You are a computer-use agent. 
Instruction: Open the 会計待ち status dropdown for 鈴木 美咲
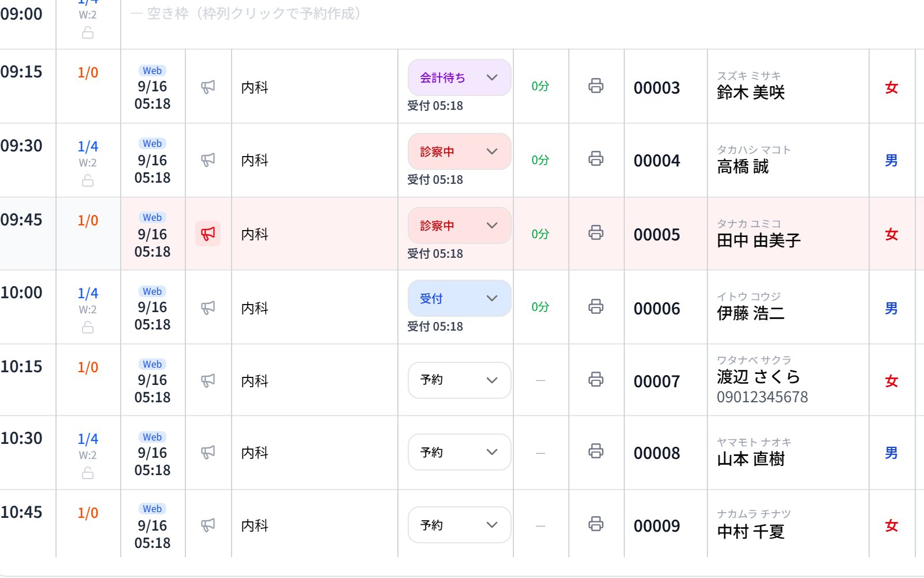pyautogui.click(x=460, y=77)
